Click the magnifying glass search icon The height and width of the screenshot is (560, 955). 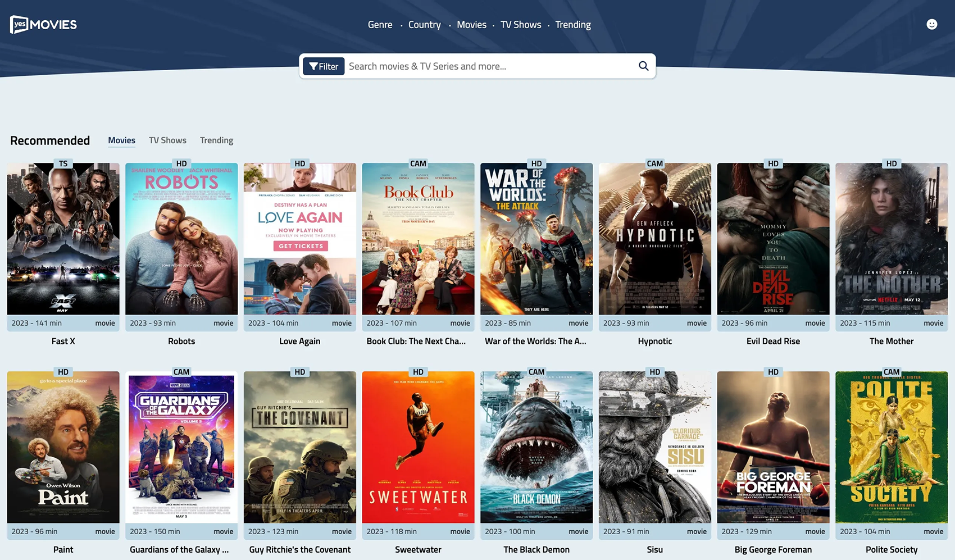pos(643,66)
